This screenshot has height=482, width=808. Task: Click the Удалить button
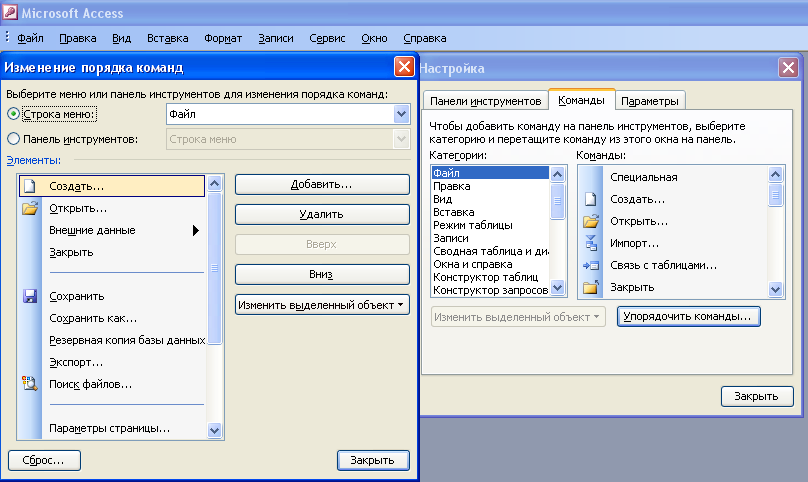322,214
